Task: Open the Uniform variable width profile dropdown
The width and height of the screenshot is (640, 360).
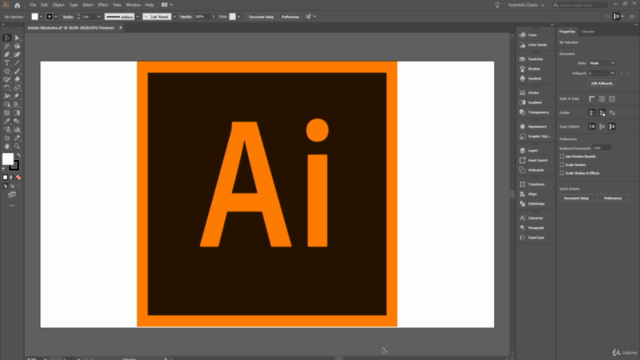Action: [138, 17]
